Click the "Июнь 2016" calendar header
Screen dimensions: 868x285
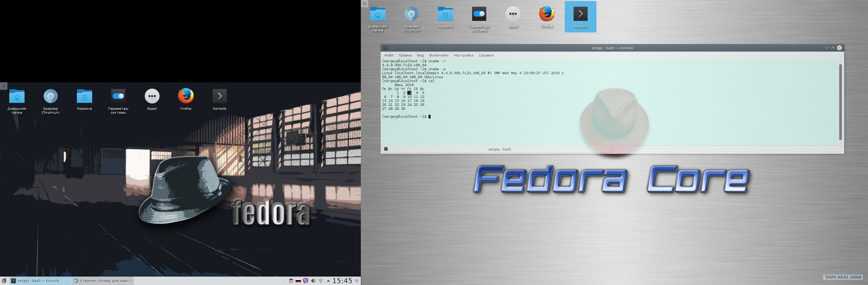404,85
